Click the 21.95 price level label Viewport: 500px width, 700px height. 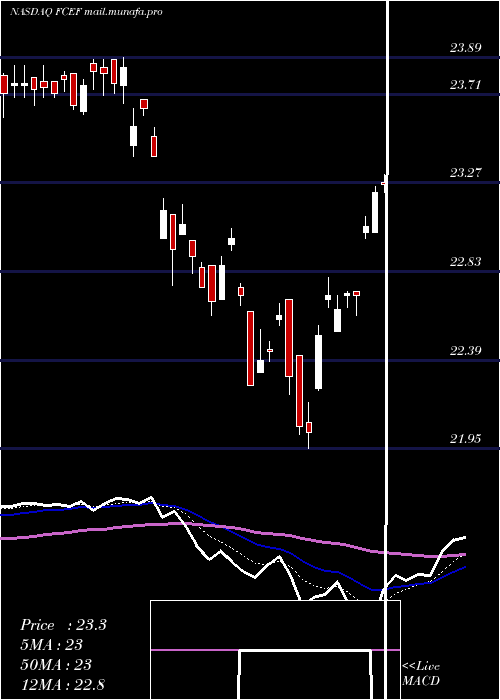(466, 439)
